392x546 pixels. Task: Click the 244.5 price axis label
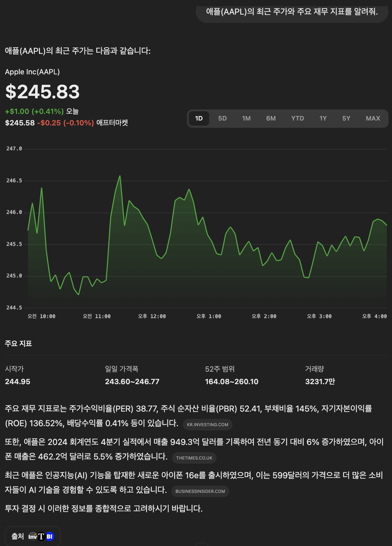point(14,308)
